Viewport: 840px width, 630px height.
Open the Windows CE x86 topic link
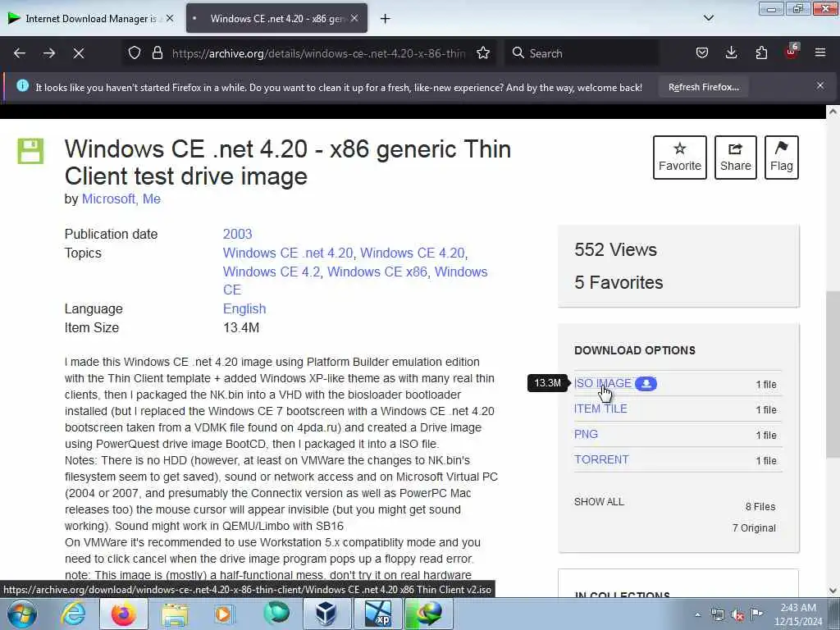[377, 272]
